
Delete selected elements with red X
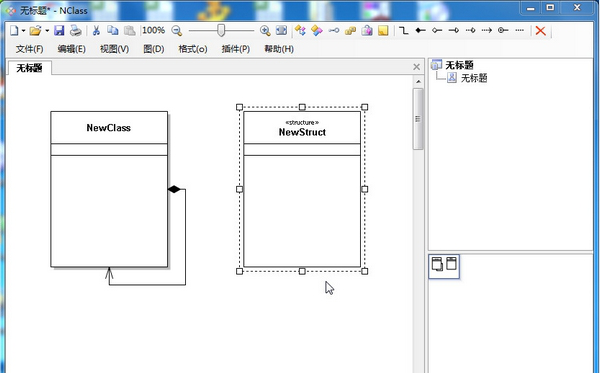(540, 30)
